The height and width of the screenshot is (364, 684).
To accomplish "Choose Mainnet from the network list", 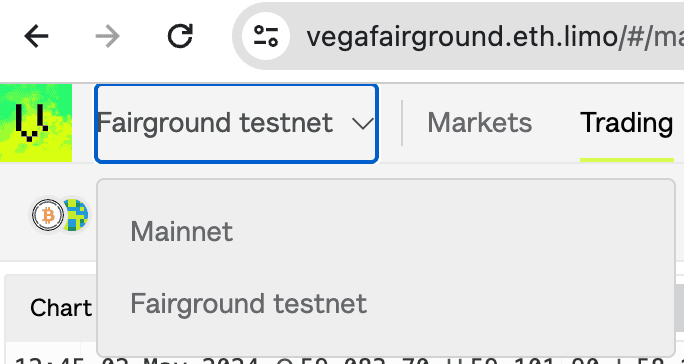I will point(181,231).
